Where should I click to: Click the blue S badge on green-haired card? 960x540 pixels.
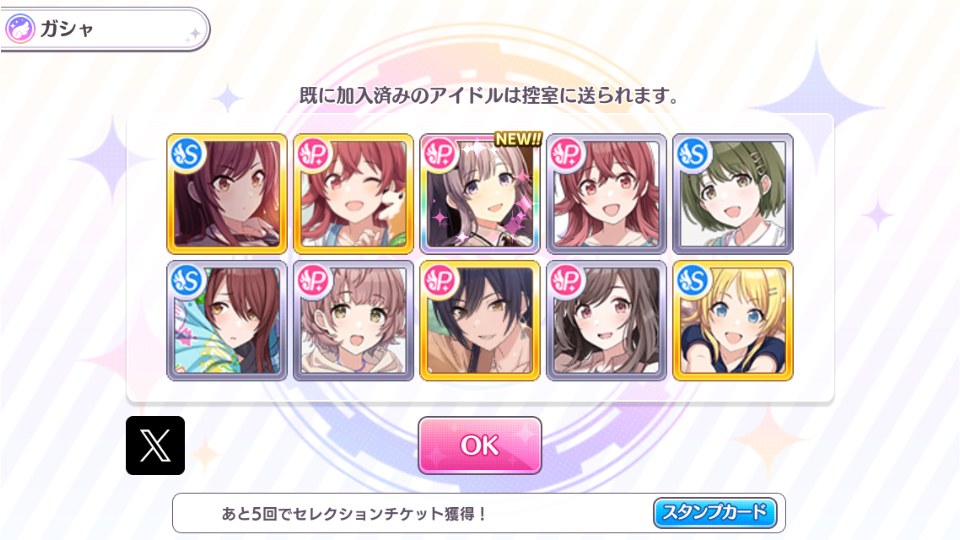[694, 154]
